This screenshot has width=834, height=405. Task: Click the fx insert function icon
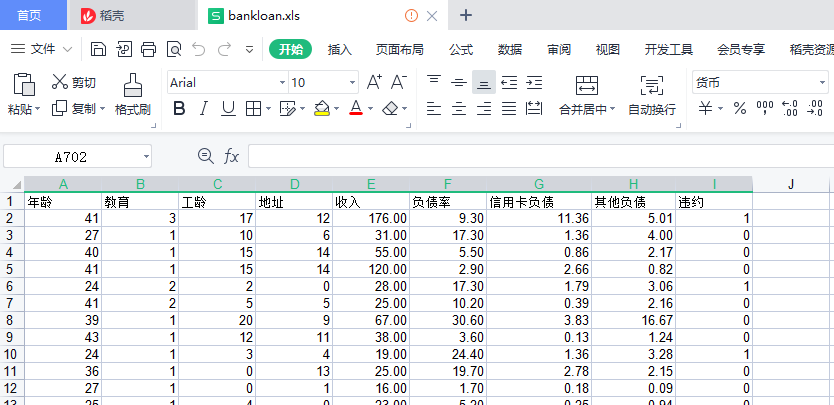(231, 156)
